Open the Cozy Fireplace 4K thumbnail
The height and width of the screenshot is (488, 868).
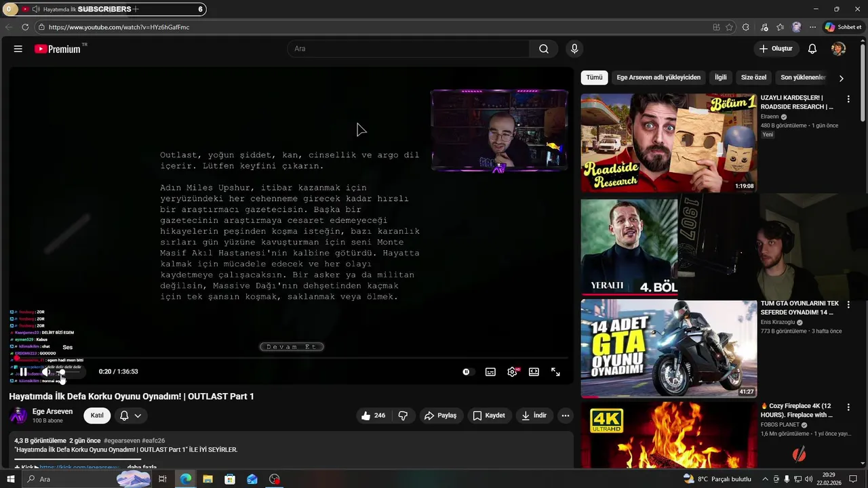(x=669, y=435)
